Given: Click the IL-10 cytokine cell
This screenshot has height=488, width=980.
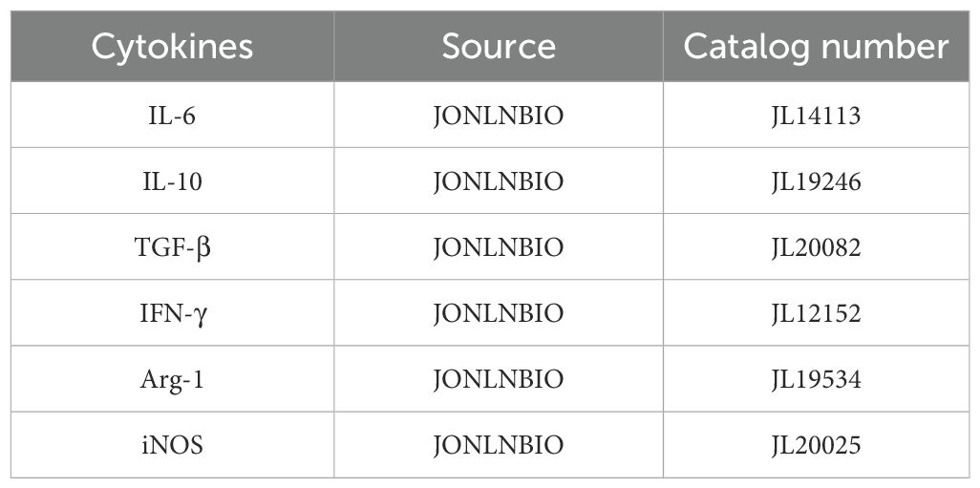Looking at the screenshot, I should pyautogui.click(x=172, y=181).
